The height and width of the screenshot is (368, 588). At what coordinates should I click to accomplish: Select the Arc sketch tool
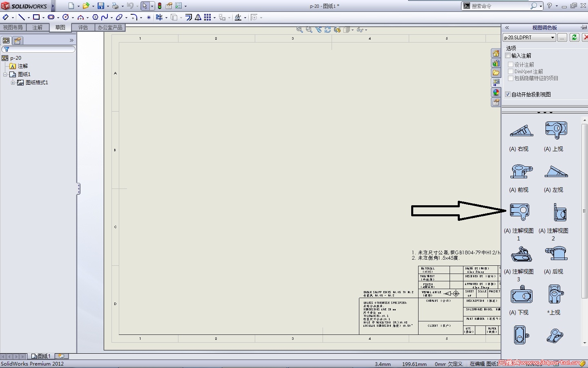pyautogui.click(x=80, y=17)
